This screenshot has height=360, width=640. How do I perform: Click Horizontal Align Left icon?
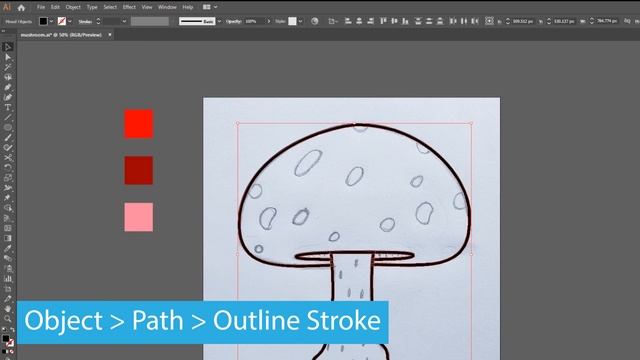pyautogui.click(x=348, y=21)
